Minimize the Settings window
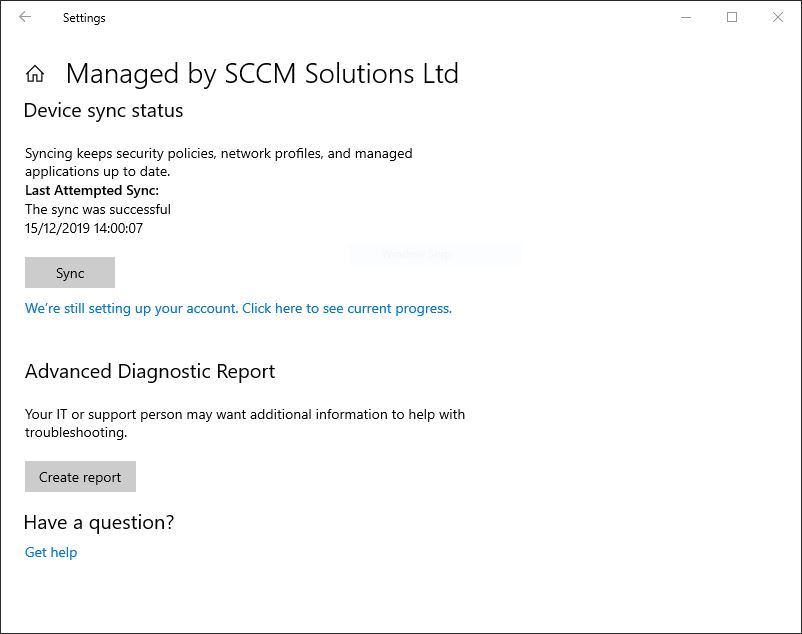The height and width of the screenshot is (634, 802). point(686,17)
